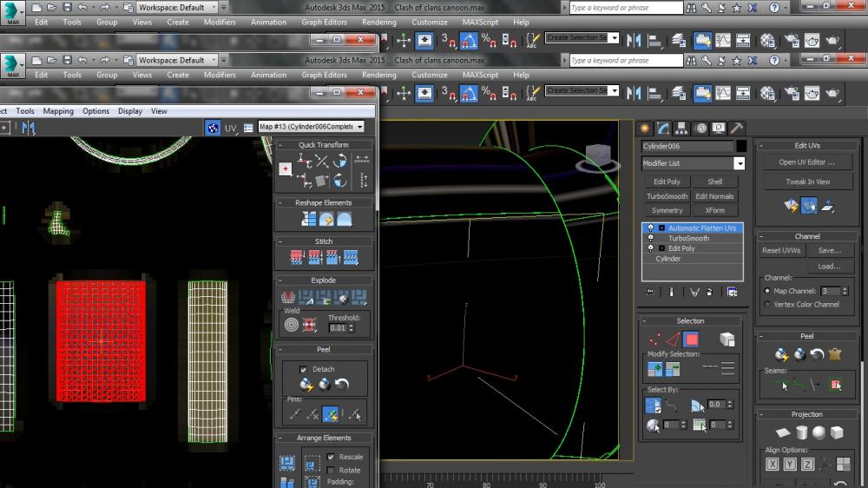Click Stitch to Target icon
Screen dimensions: 868x488
click(x=297, y=258)
